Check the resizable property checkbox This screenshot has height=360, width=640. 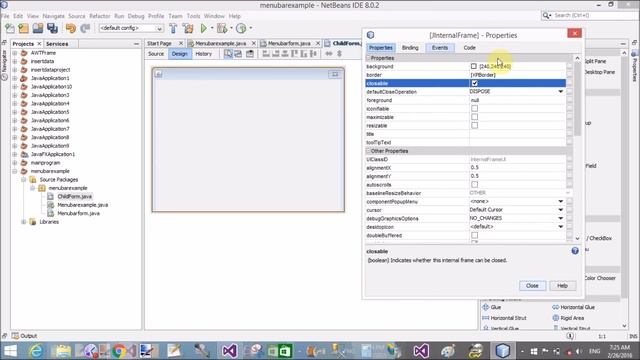coord(474,126)
